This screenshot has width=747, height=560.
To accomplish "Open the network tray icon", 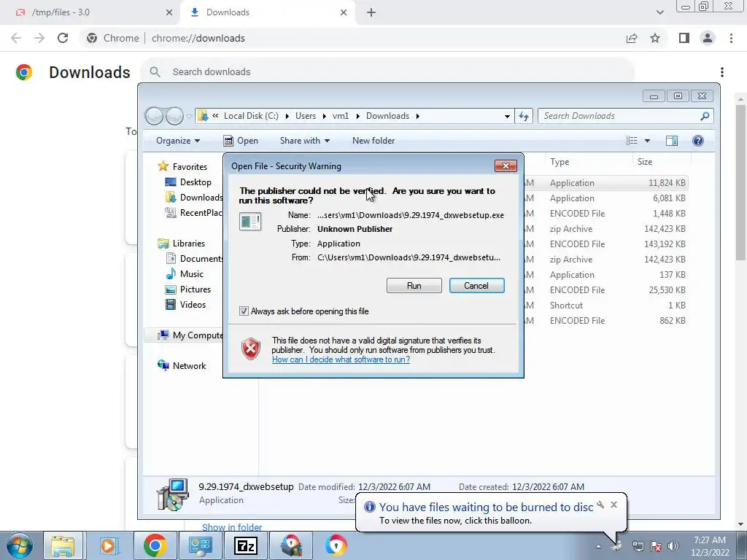I will pyautogui.click(x=638, y=546).
